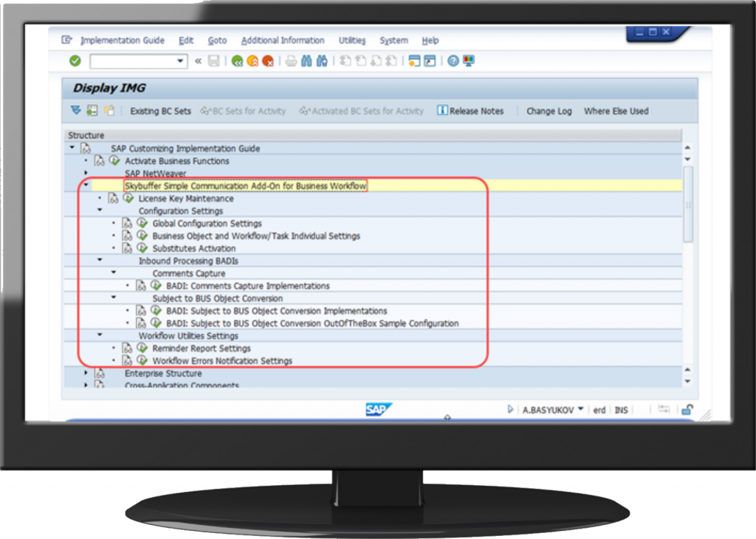The height and width of the screenshot is (539, 756).
Task: Click the Existing BC Sets button
Action: tap(160, 111)
